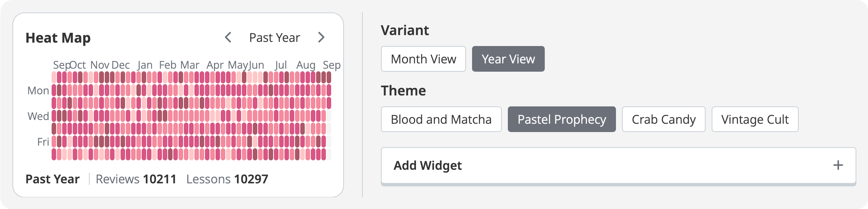Click the Reviews 10211 total
Screen dimensions: 868x209
pyautogui.click(x=136, y=179)
